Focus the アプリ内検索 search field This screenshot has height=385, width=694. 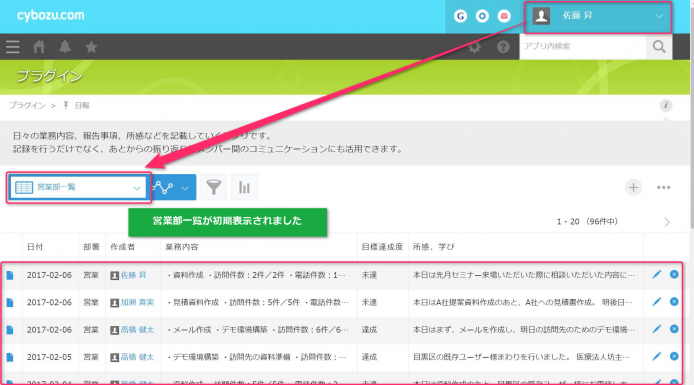point(583,46)
